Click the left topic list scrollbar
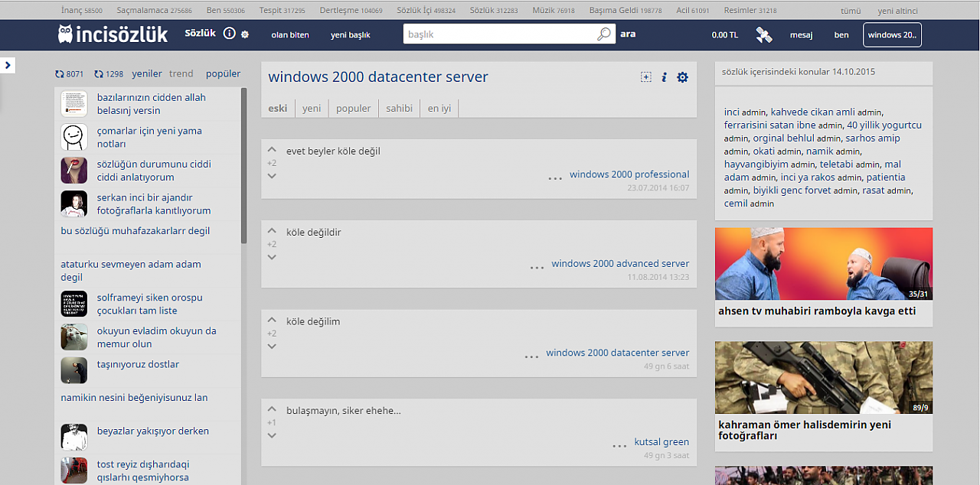 coord(244,165)
